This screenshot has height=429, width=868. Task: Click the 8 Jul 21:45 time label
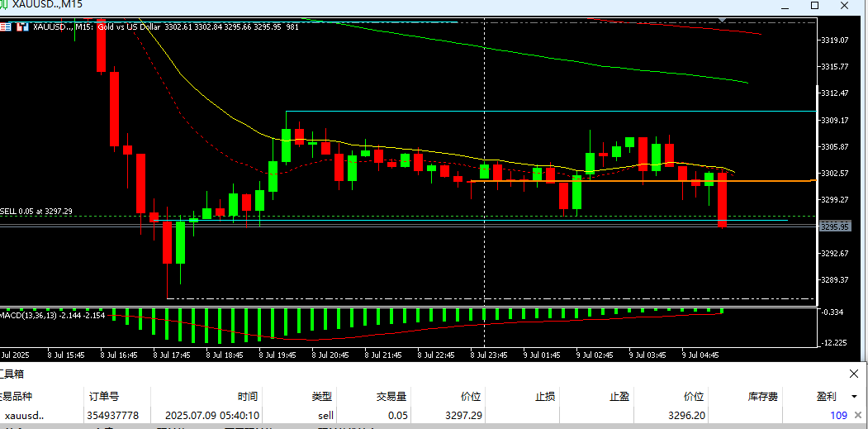(x=384, y=355)
